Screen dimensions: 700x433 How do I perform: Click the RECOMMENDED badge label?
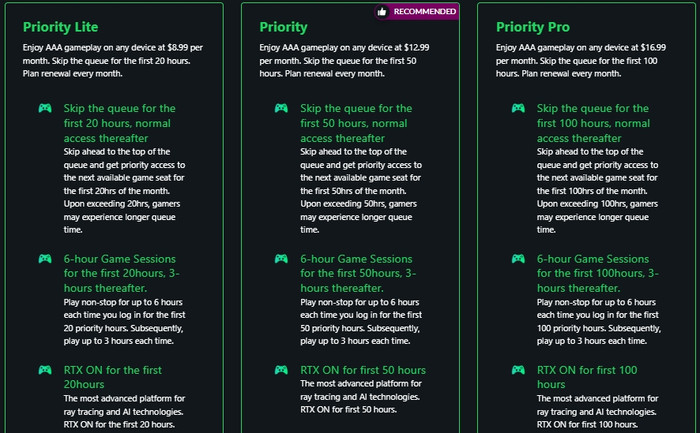coord(425,12)
